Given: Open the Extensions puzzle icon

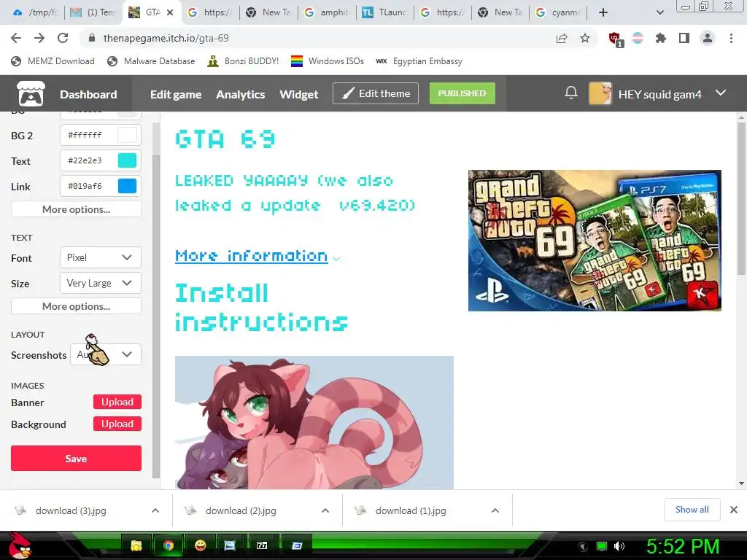Looking at the screenshot, I should pos(660,38).
